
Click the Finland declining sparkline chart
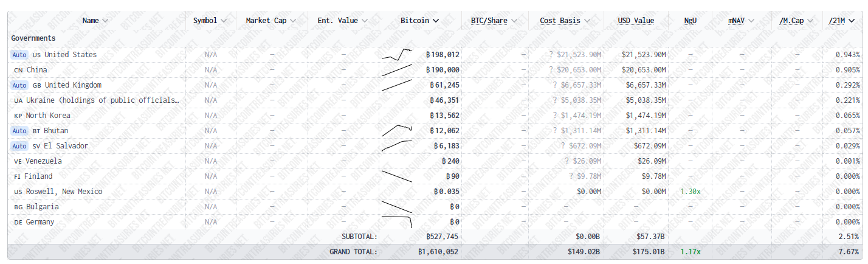397,176
